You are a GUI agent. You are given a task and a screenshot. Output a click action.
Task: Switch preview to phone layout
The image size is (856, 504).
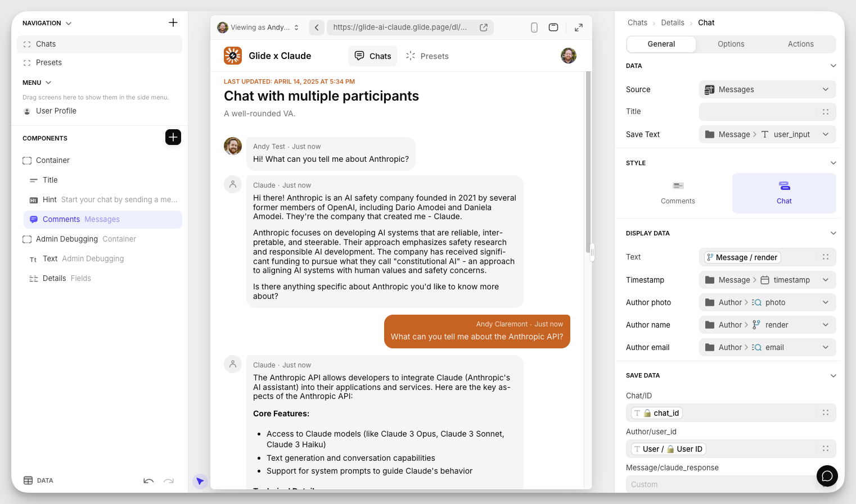[534, 27]
